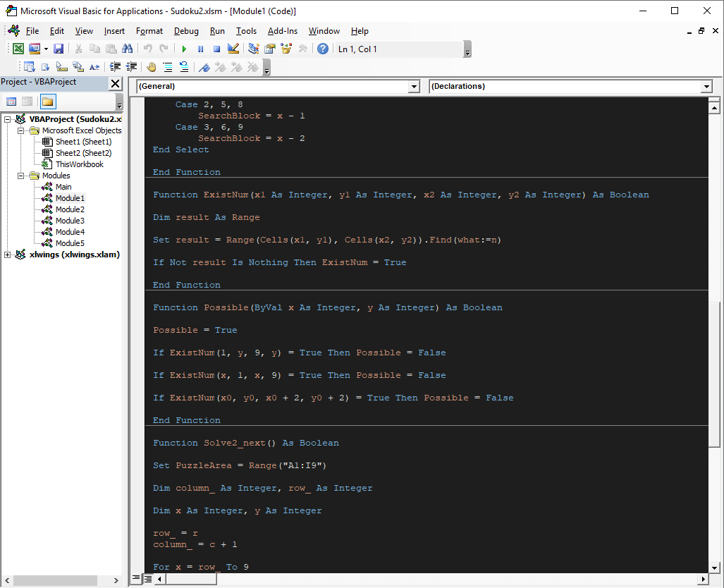Save the Sudoku2.xlsm project

(x=58, y=48)
